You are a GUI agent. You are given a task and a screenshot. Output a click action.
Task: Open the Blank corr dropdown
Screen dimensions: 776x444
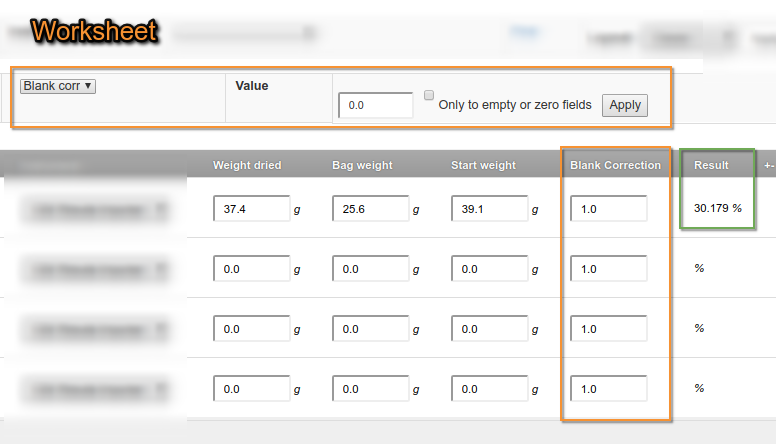pos(58,86)
